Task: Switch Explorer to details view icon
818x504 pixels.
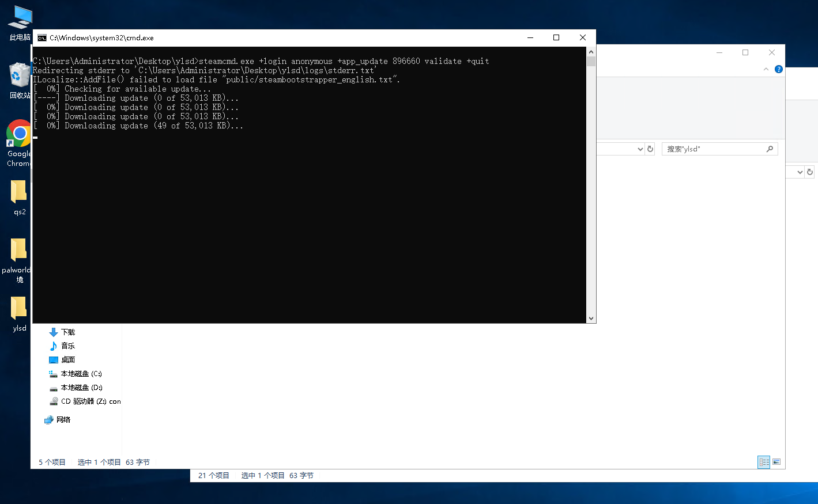Action: point(764,462)
